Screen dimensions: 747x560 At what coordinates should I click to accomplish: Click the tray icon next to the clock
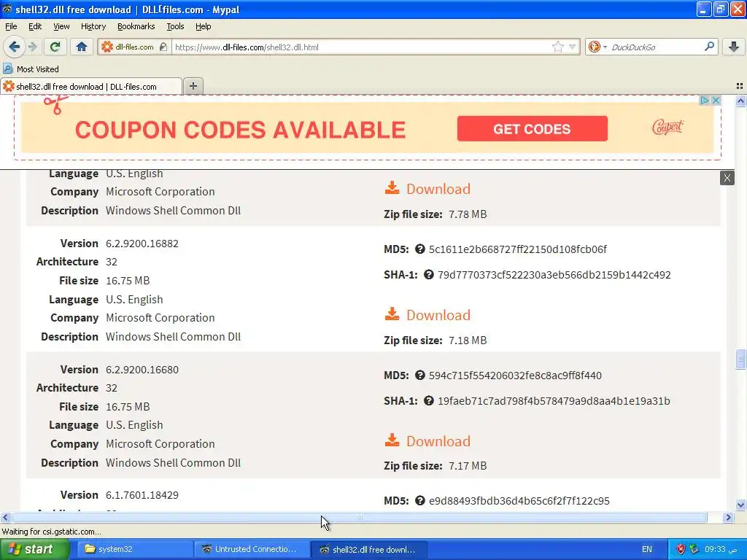[x=694, y=549]
